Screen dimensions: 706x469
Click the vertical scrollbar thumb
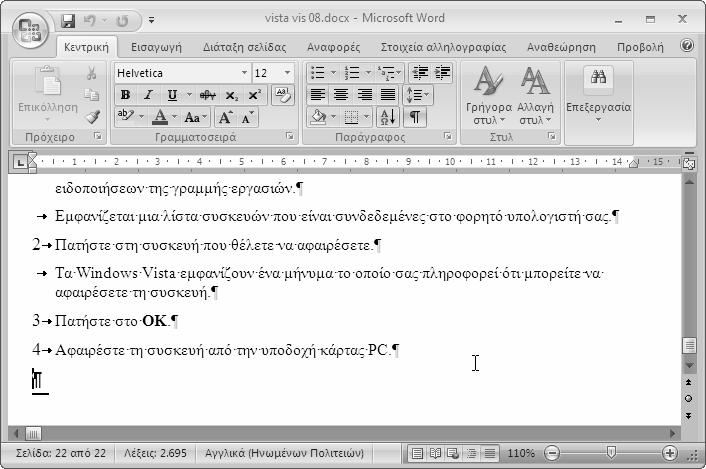689,345
